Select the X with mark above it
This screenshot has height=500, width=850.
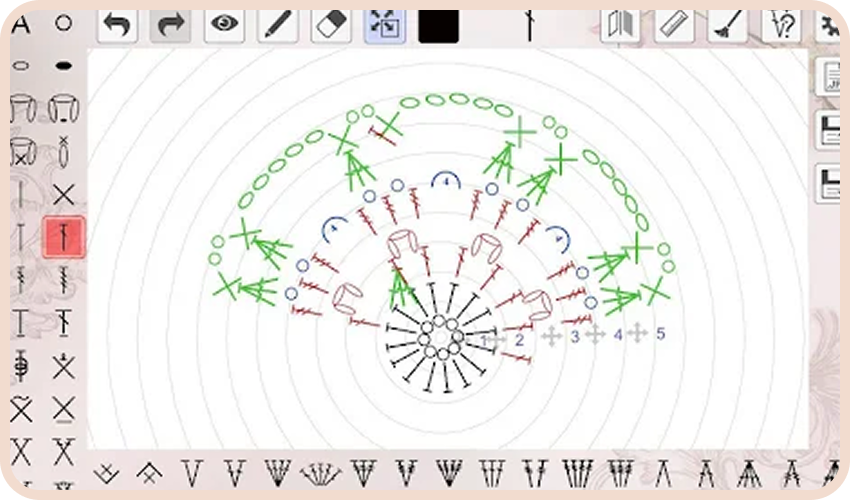point(63,366)
